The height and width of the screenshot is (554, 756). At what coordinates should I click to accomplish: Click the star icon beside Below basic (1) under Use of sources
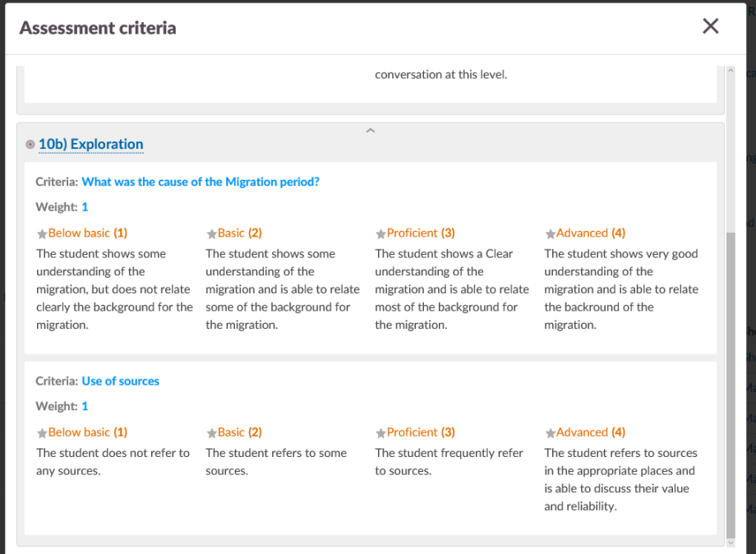pos(42,433)
